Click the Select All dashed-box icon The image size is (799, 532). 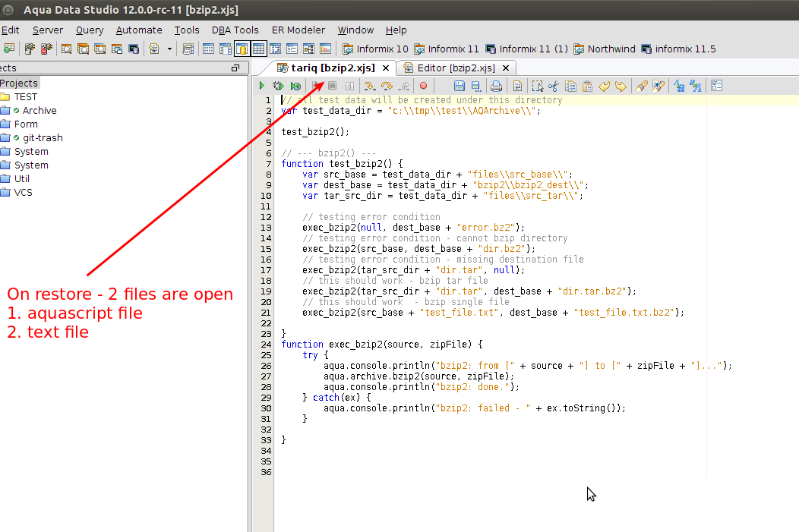pos(538,86)
